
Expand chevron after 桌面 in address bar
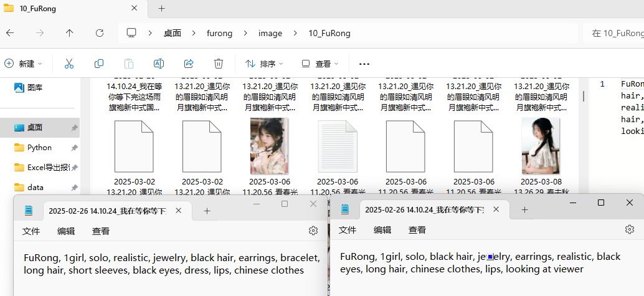[194, 33]
